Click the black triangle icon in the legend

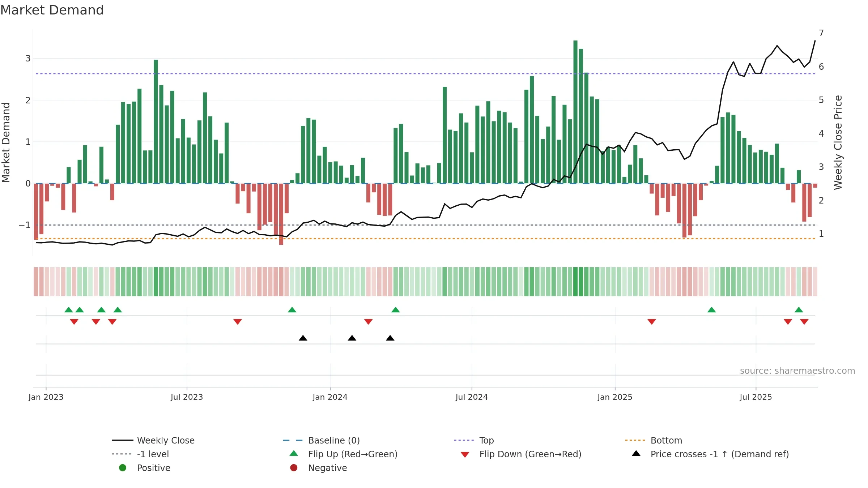click(636, 453)
